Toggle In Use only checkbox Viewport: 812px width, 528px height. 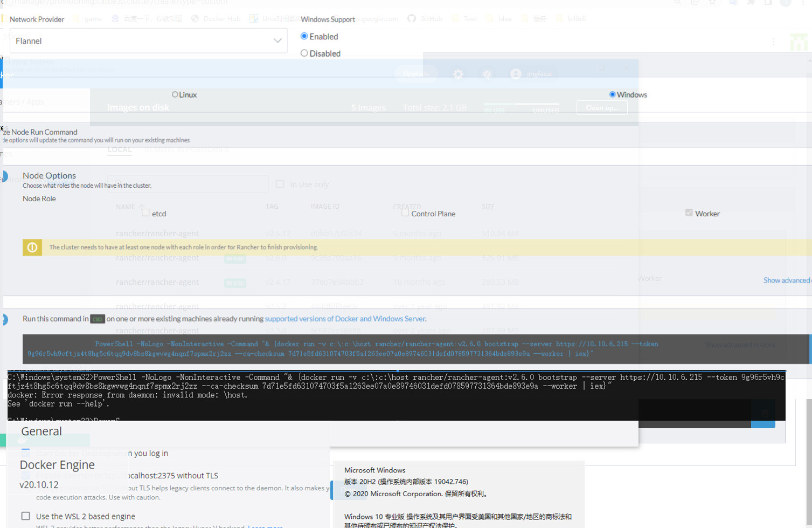280,184
